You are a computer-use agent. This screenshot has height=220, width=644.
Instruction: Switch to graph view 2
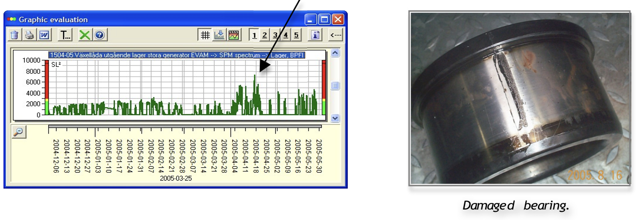(x=265, y=35)
